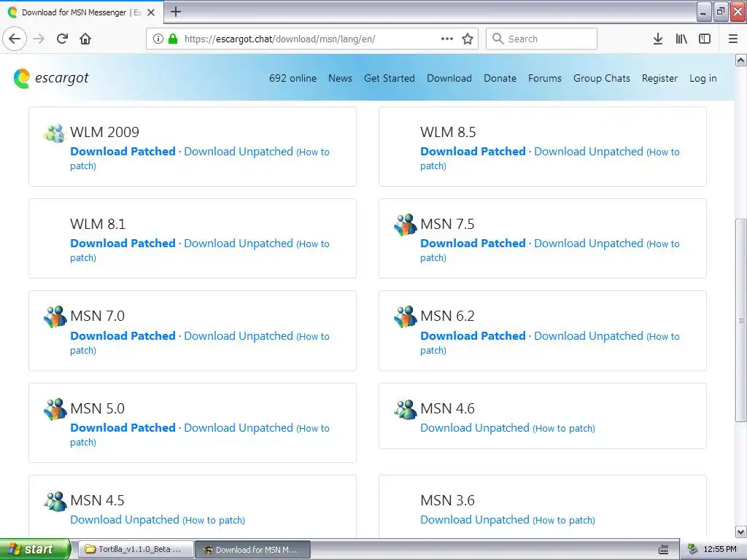The image size is (747, 560).
Task: Download Patched WLM 8.1
Action: tap(123, 244)
